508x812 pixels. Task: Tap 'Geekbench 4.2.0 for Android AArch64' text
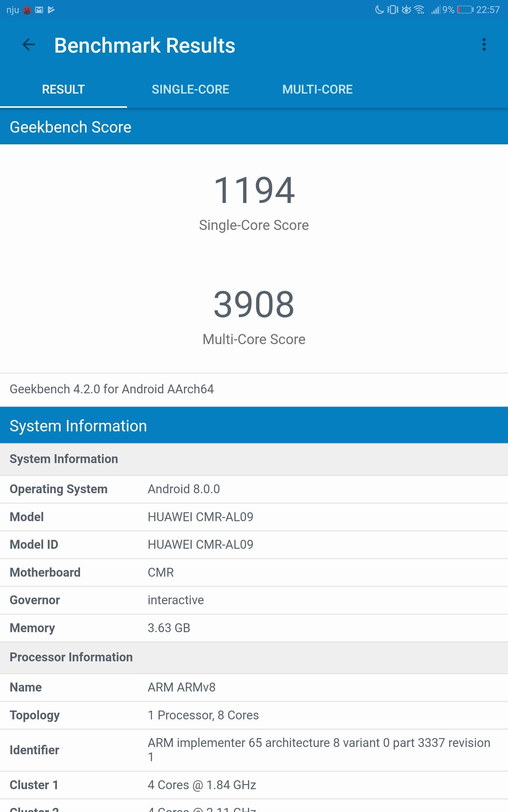[x=111, y=389]
